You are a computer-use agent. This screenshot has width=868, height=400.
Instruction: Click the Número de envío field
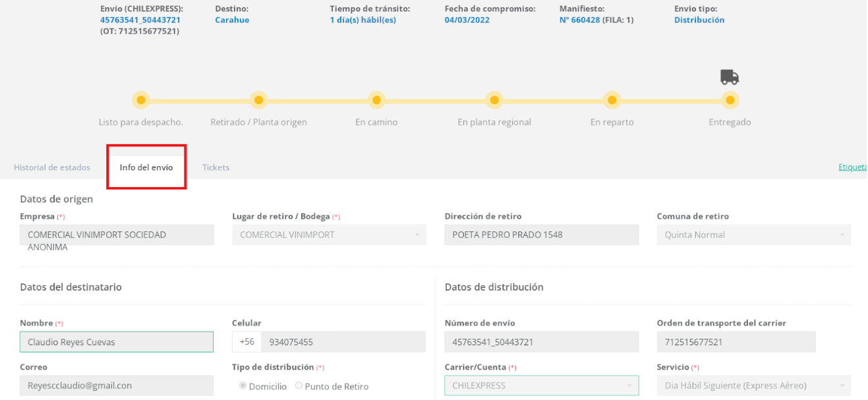(541, 341)
